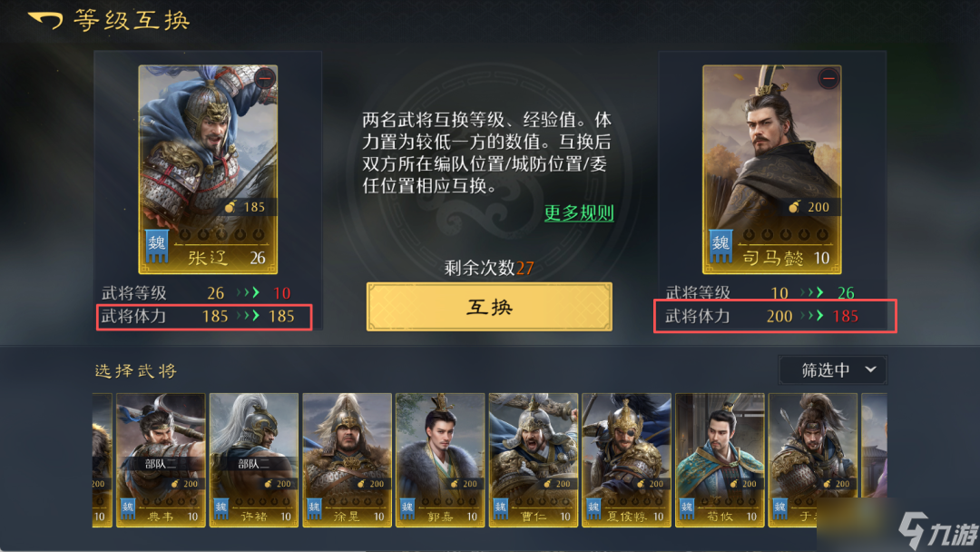Screen dimensions: 980x552
Task: Click the 司马懿 portrait card on the right
Action: click(x=772, y=170)
